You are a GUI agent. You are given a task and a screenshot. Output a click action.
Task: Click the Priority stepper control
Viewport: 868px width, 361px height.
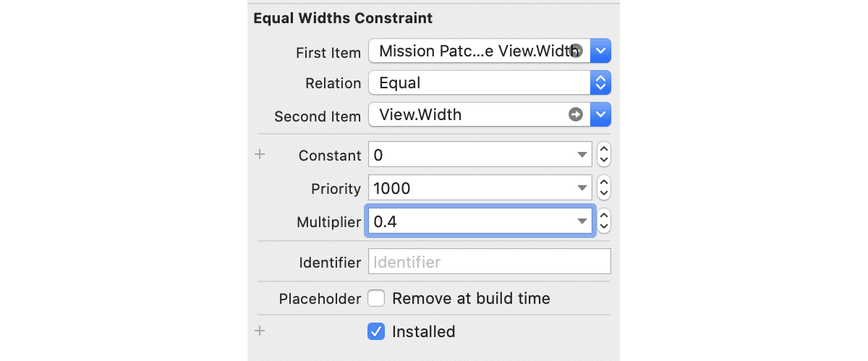coord(605,188)
